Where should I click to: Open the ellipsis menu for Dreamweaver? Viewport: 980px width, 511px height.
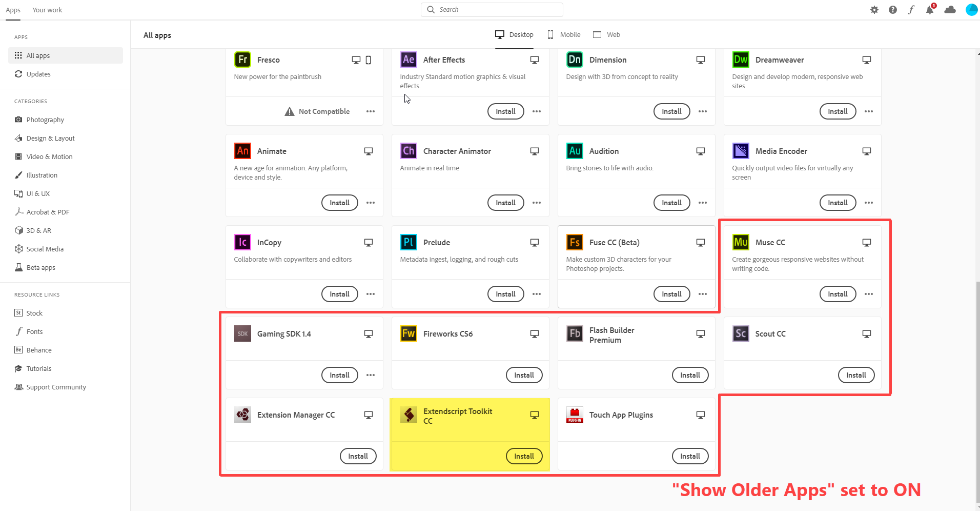click(x=868, y=111)
